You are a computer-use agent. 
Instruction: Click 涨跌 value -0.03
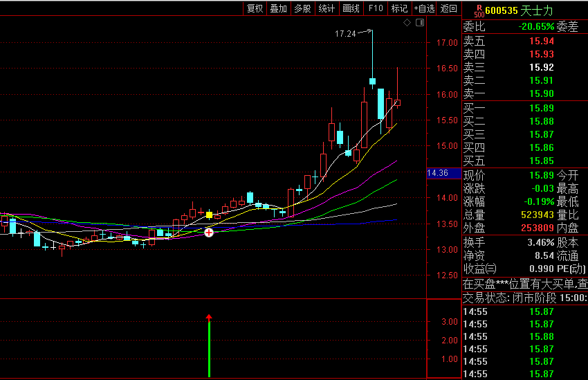(x=542, y=188)
